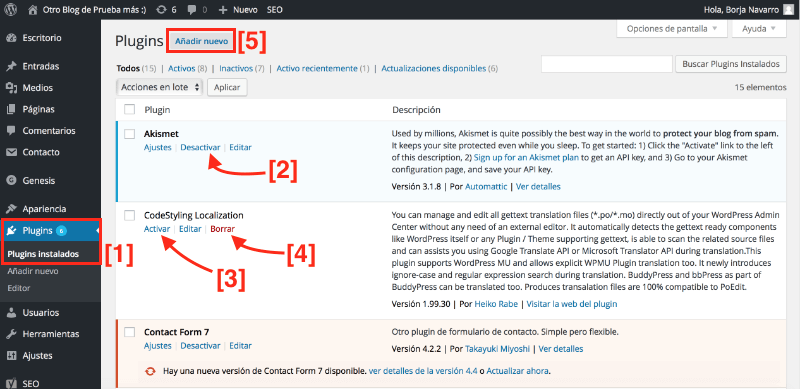Filter by Actualizaciones disponibles
Viewport: 800px width, 389px height.
pos(434,68)
